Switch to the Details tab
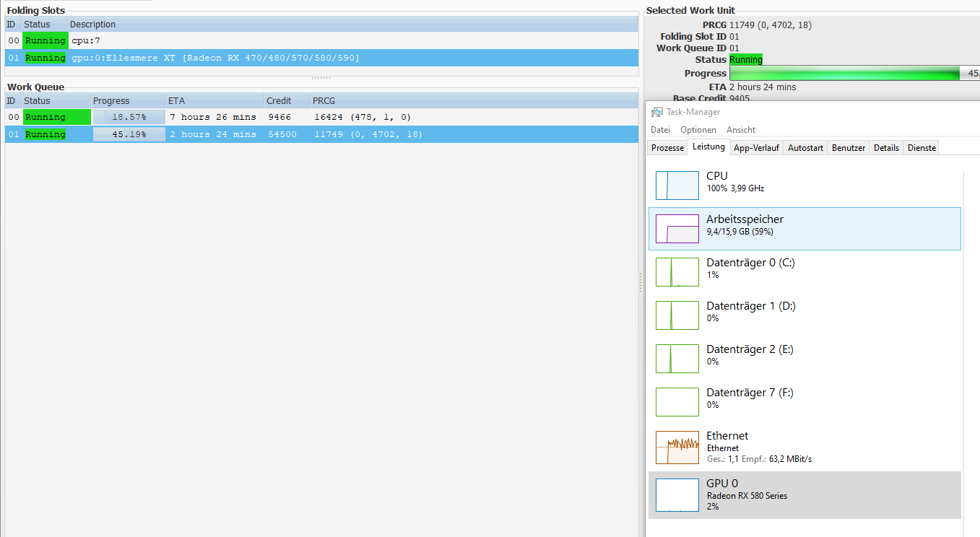 (x=886, y=148)
